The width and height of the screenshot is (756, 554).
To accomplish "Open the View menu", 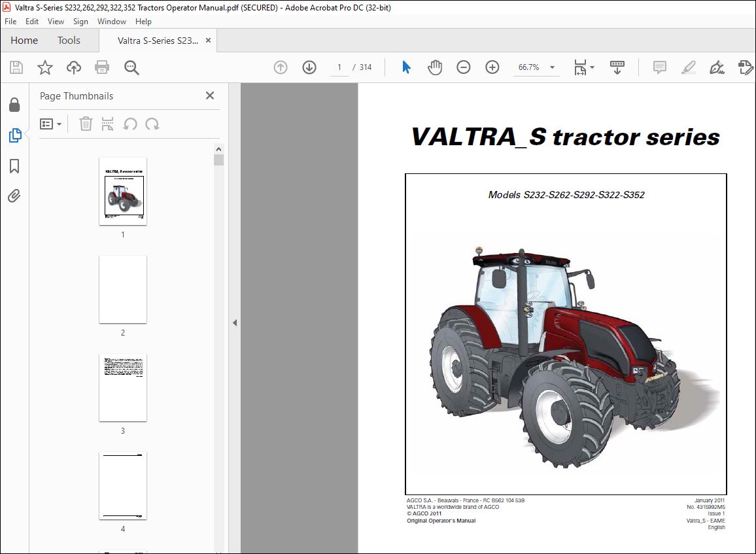I will click(56, 21).
